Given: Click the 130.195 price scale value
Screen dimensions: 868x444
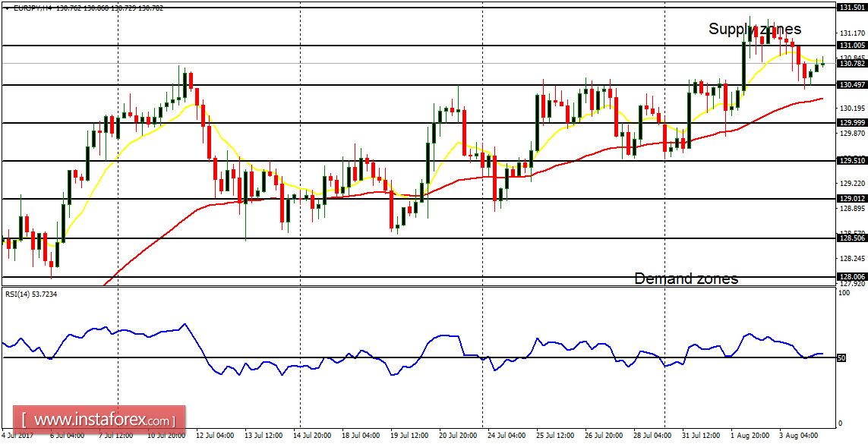Looking at the screenshot, I should [853, 108].
